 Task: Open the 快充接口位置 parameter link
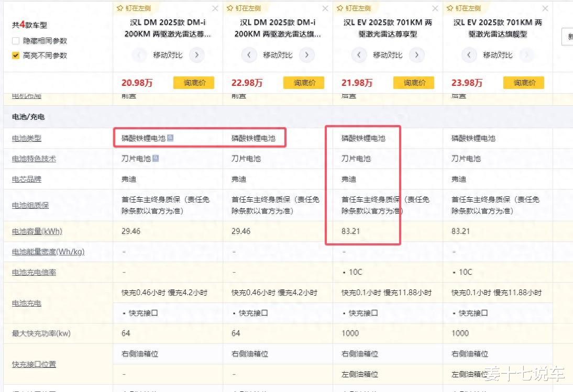(x=34, y=364)
